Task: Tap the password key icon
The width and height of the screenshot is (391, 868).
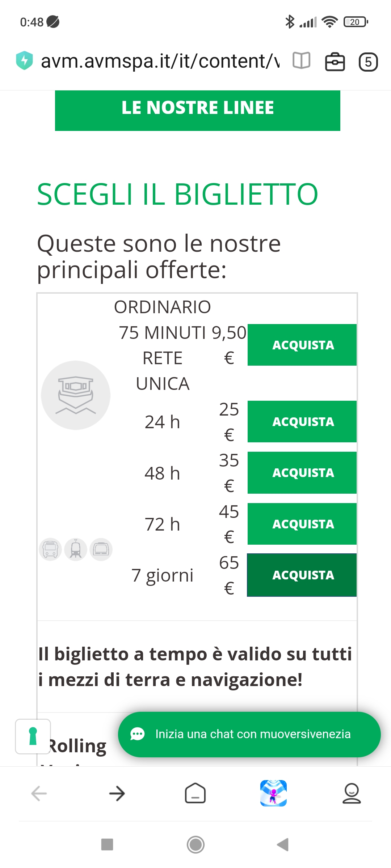Action: [x=33, y=736]
